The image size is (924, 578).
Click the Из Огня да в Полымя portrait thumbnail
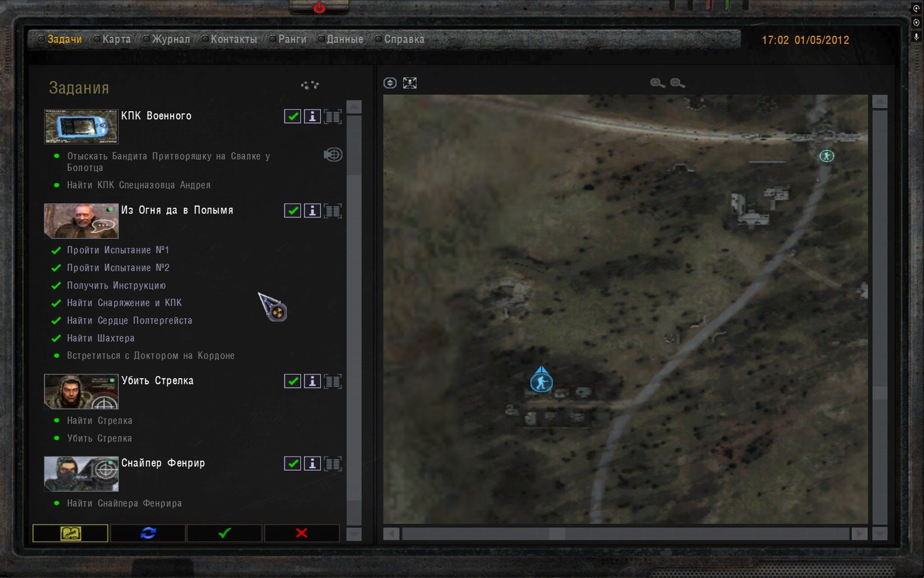[81, 221]
